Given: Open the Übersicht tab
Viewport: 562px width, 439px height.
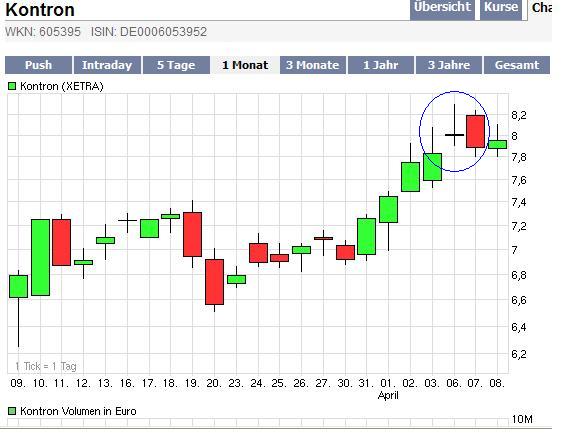Looking at the screenshot, I should tap(442, 9).
